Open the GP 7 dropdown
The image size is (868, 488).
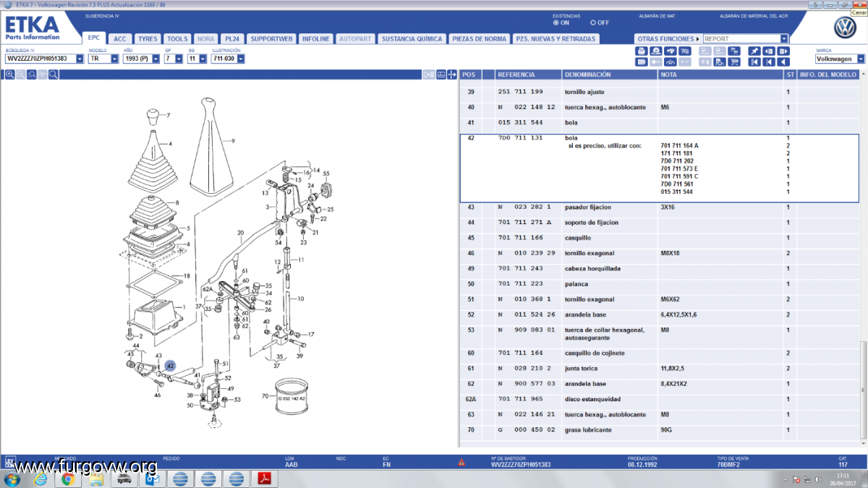pos(178,59)
